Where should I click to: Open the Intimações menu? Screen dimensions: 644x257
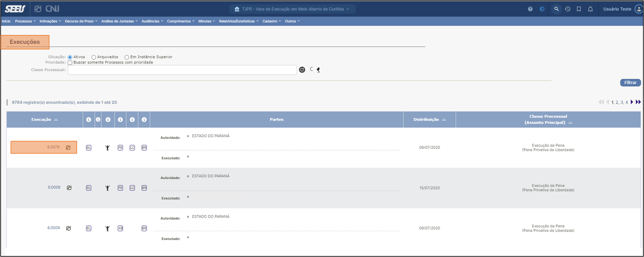50,21
